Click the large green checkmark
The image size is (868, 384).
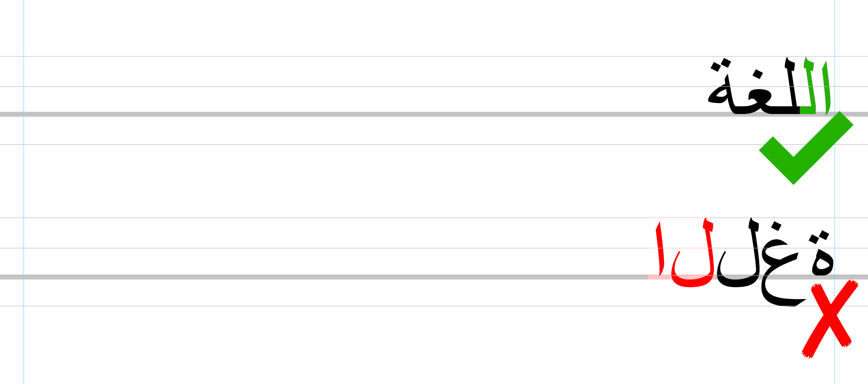coord(794,164)
